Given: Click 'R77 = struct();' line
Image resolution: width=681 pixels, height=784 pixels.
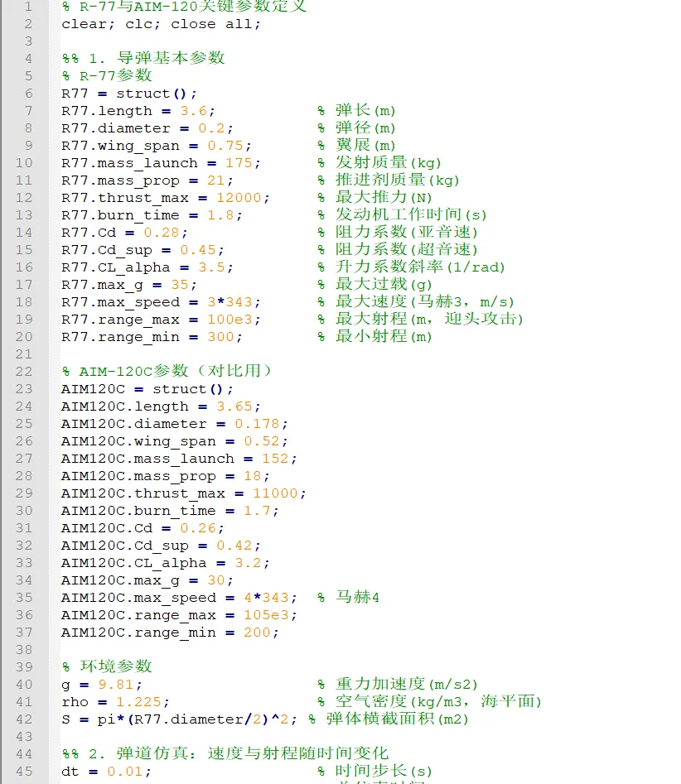Looking at the screenshot, I should coord(129,94).
